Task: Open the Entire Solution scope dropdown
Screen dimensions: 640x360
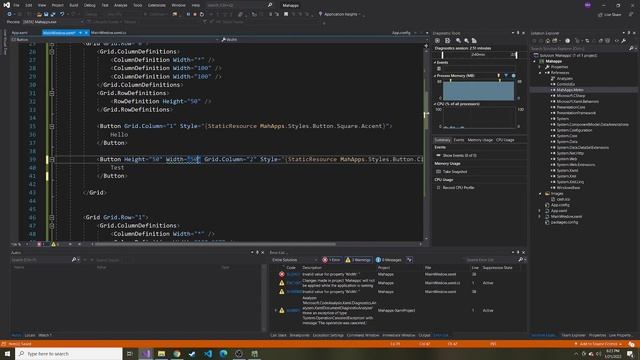Action: click(x=295, y=260)
